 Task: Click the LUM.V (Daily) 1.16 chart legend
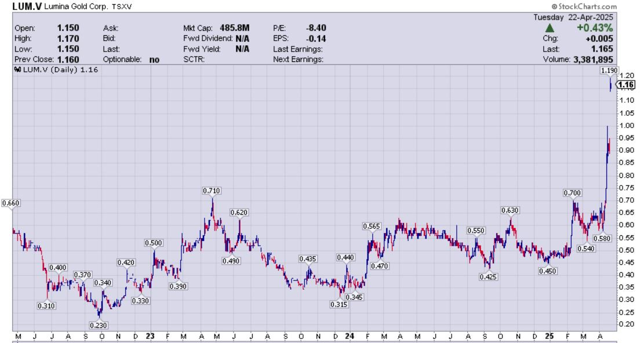click(57, 70)
